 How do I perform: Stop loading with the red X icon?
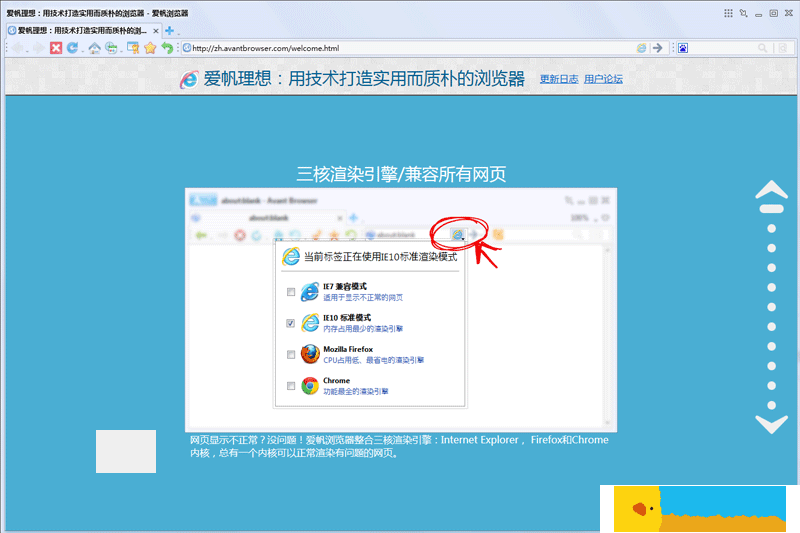tap(56, 48)
